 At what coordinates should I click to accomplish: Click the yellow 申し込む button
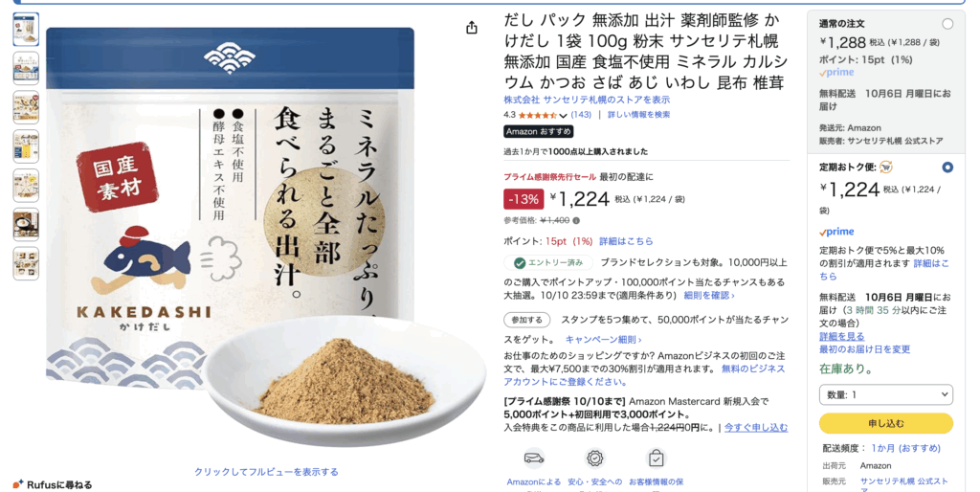pos(885,423)
